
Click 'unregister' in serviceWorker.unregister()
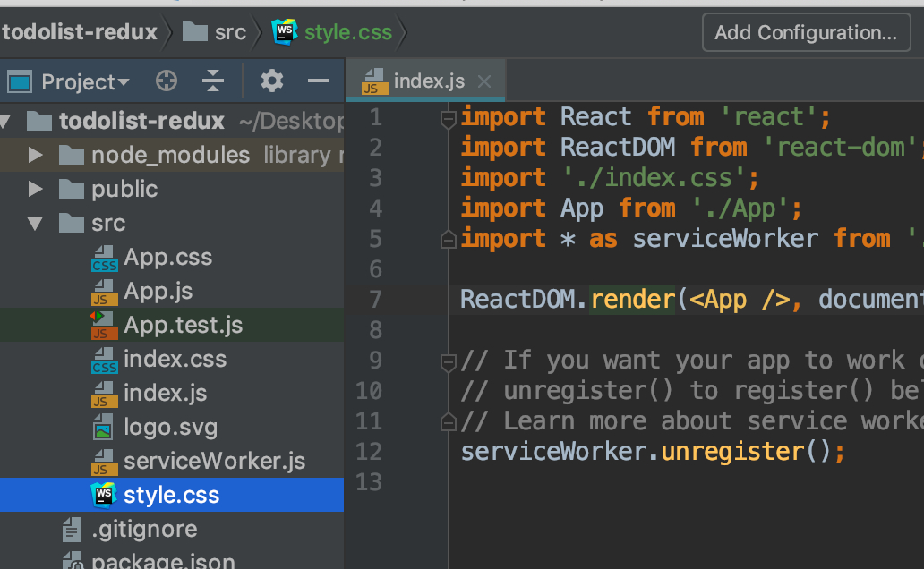click(x=732, y=453)
